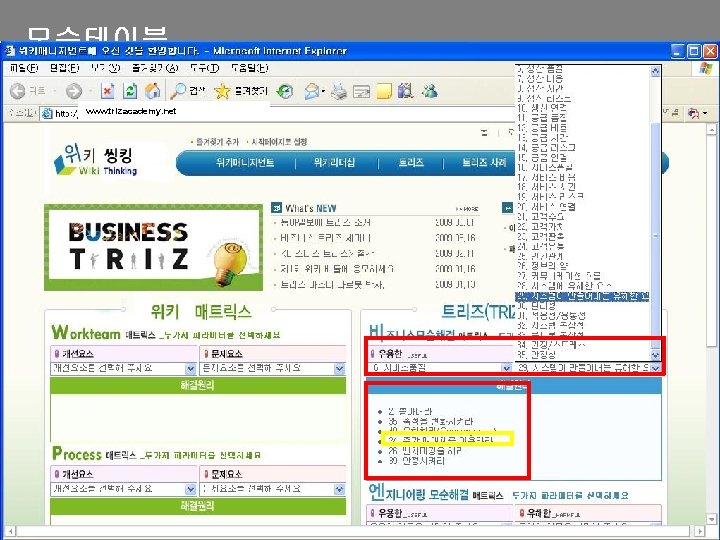The width and height of the screenshot is (720, 540).
Task: Click the Wiki Thinking site logo
Action: click(x=96, y=159)
